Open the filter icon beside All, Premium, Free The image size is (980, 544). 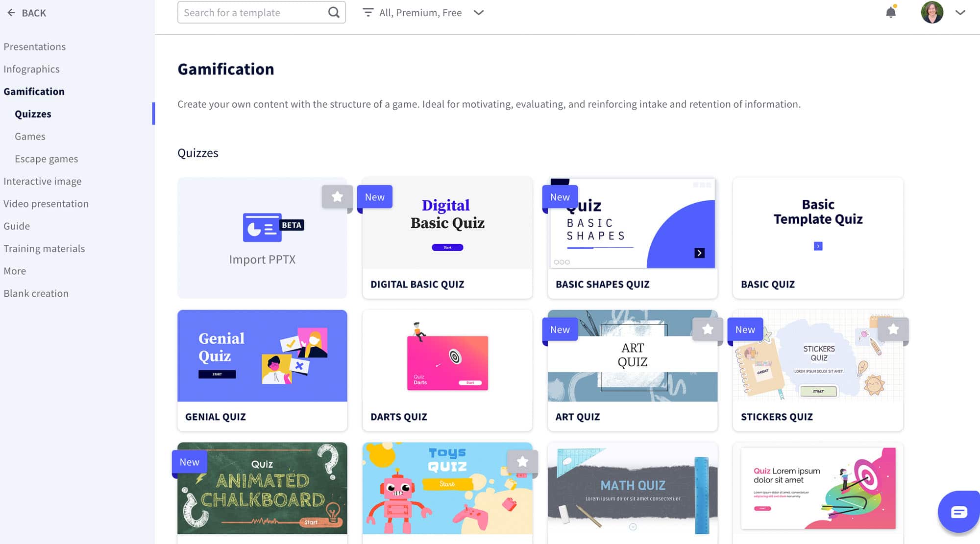pyautogui.click(x=368, y=12)
